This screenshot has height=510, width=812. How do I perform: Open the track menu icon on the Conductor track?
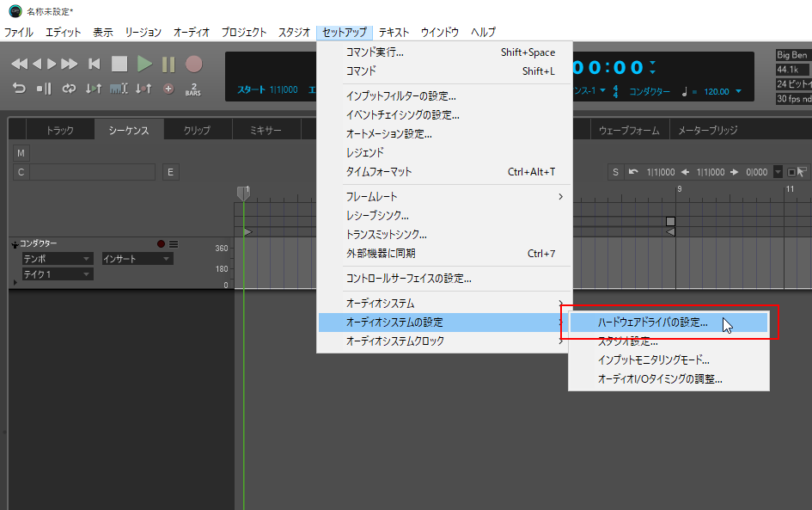174,243
